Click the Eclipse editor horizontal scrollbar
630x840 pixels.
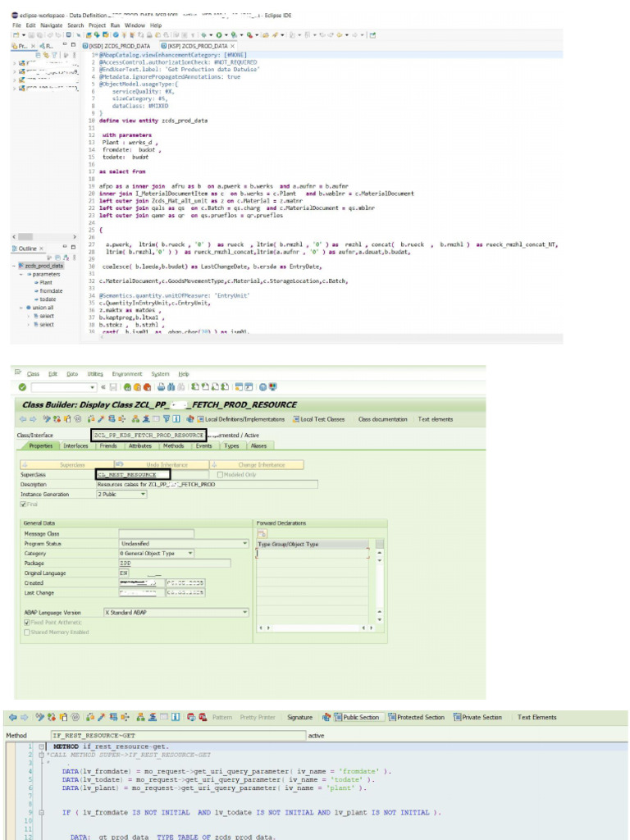pyautogui.click(x=330, y=338)
